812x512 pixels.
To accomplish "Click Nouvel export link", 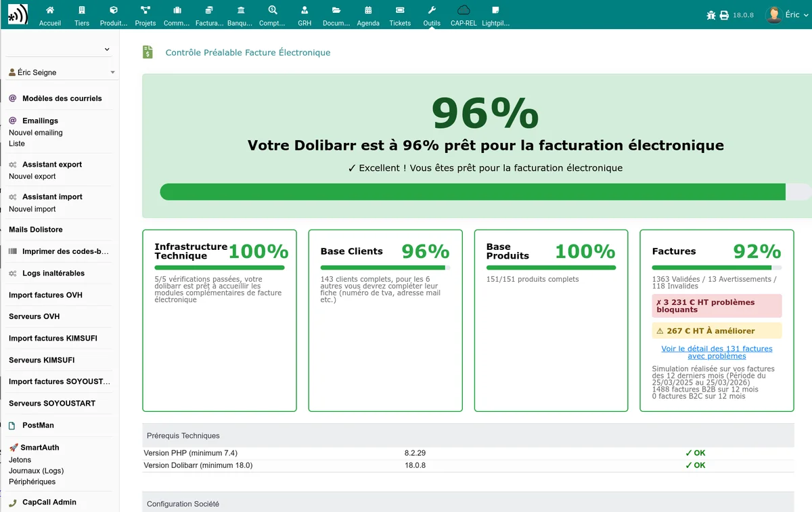I will tap(32, 176).
